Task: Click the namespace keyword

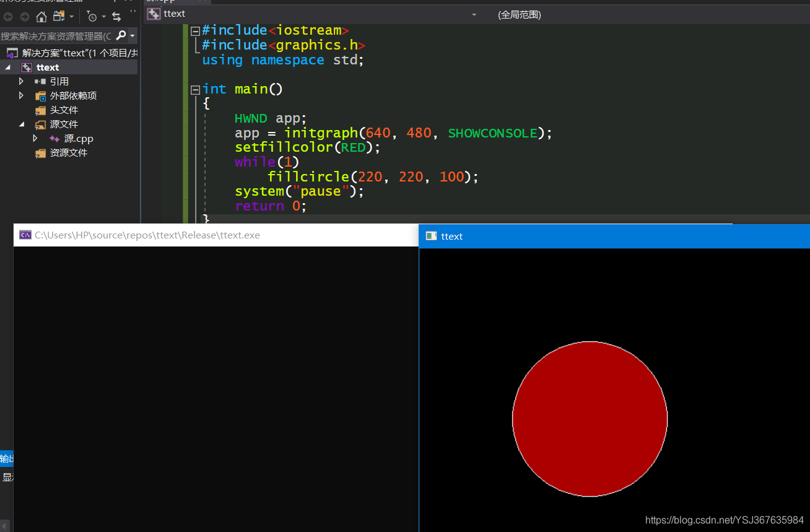Action: [x=287, y=60]
